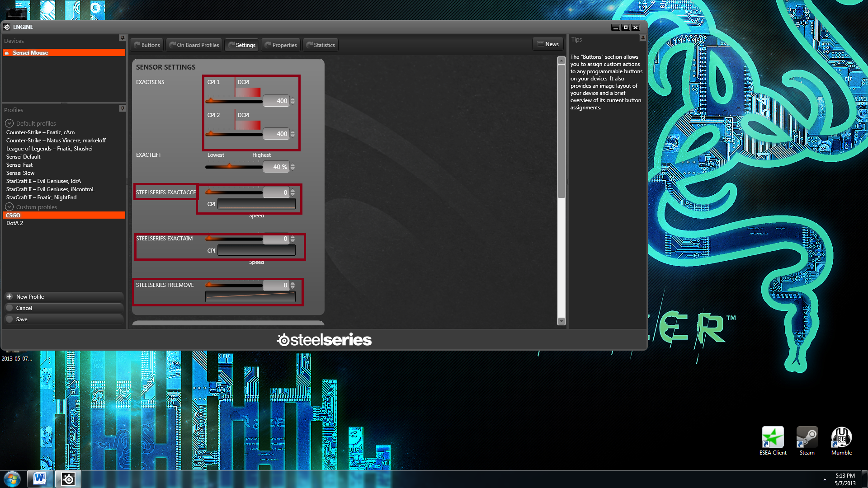
Task: Select Counter-Strike – Natus Vincere, markeloff profile
Action: click(56, 141)
